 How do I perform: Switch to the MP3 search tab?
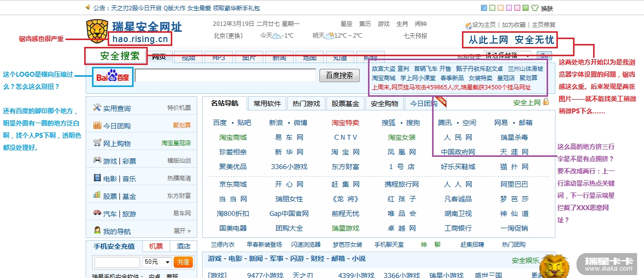coord(219,57)
